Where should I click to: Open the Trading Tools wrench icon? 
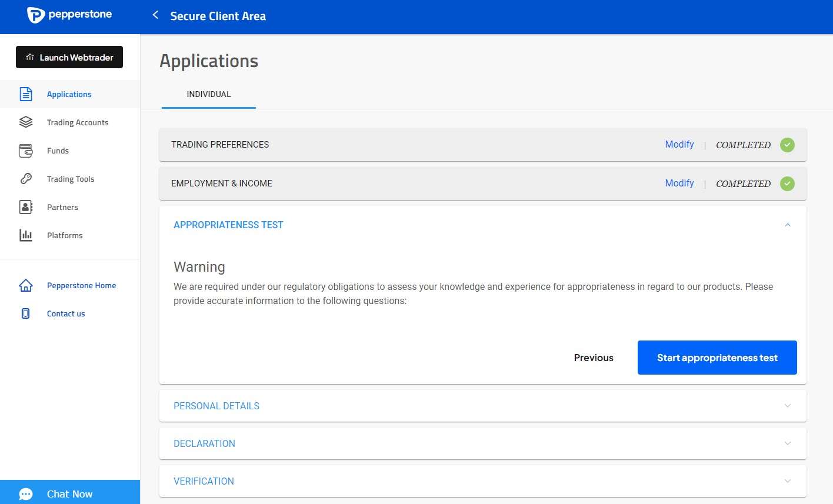pyautogui.click(x=26, y=179)
